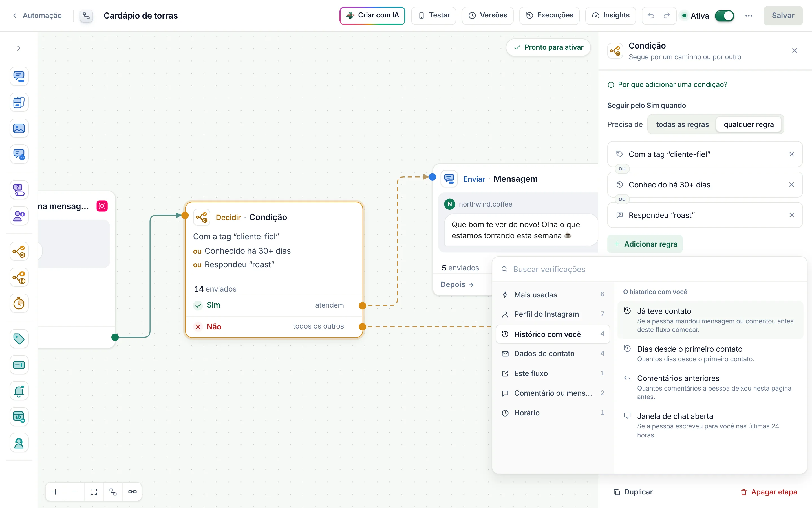Expand the 'Depois' link on message card
The width and height of the screenshot is (812, 508).
point(457,284)
